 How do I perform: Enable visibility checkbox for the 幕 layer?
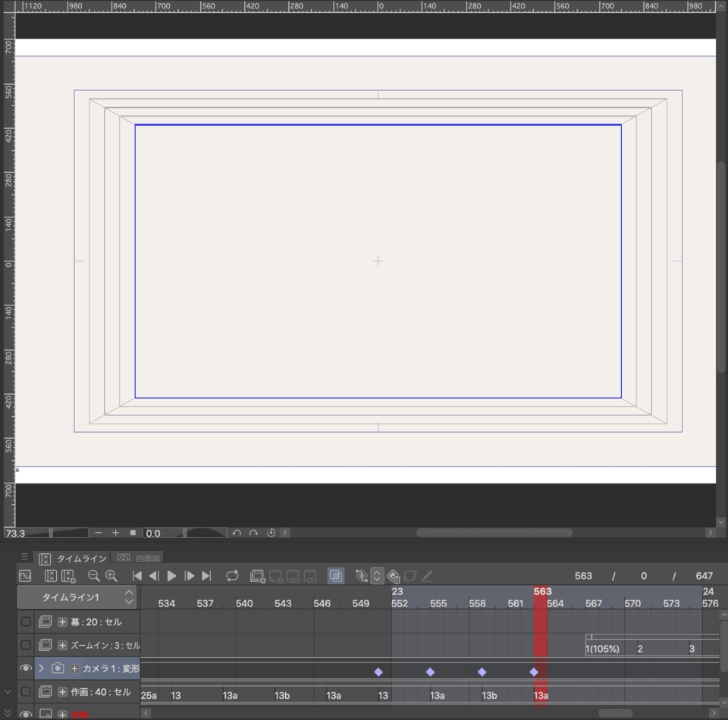[26, 621]
